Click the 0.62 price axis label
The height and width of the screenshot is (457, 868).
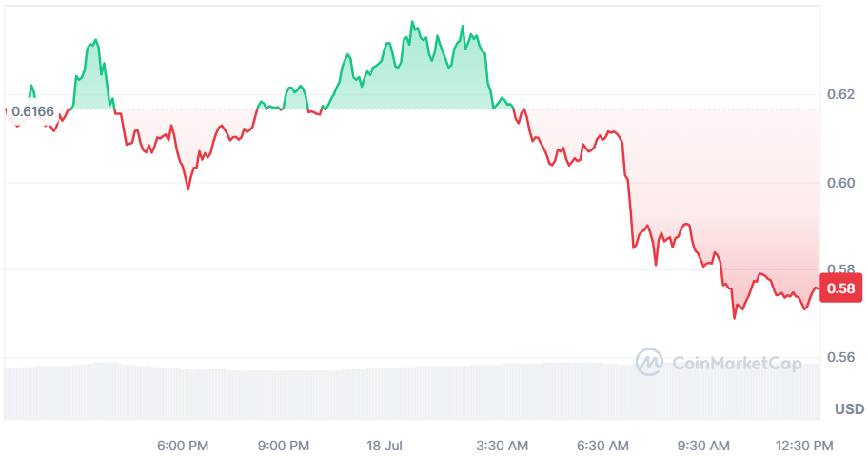[x=841, y=94]
